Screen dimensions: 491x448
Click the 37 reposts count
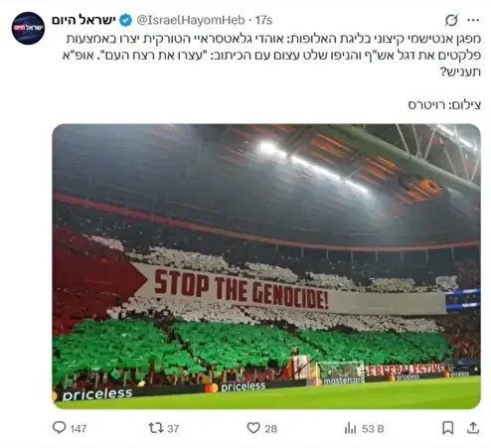click(173, 429)
